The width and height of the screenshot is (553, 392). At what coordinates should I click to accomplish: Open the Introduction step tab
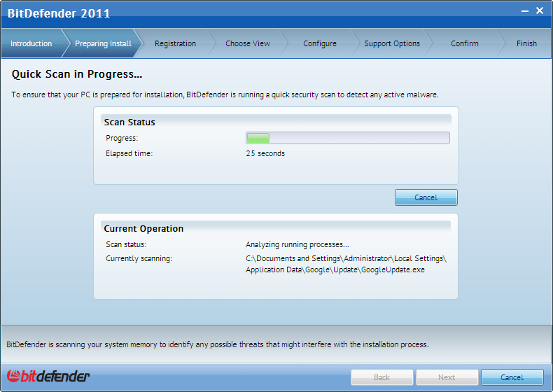31,43
